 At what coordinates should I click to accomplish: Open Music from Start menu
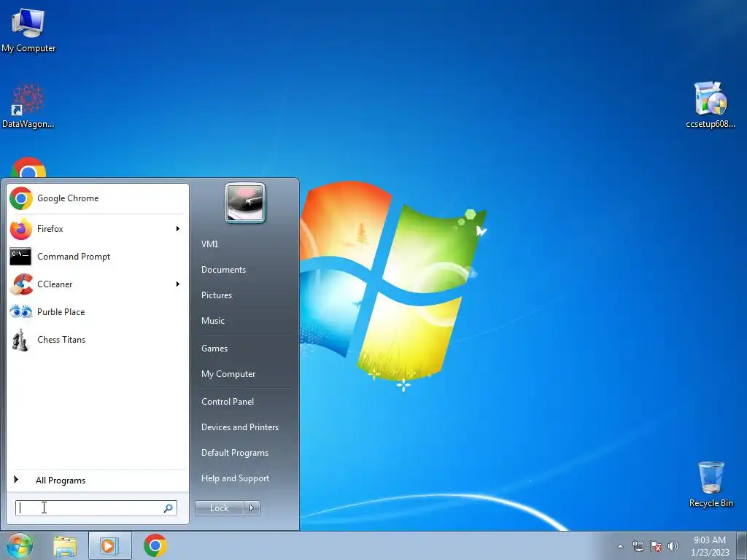(x=212, y=321)
